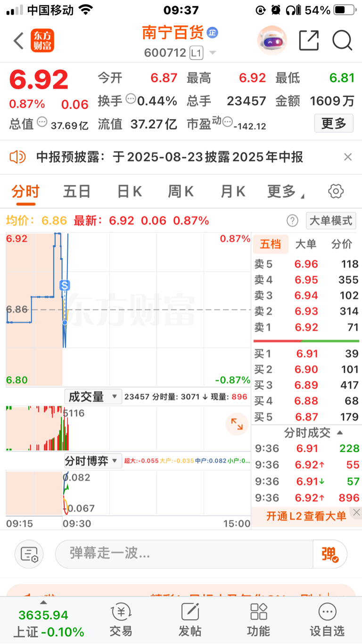Tap the question mark help icon
Image resolution: width=362 pixels, height=644 pixels.
(x=292, y=220)
